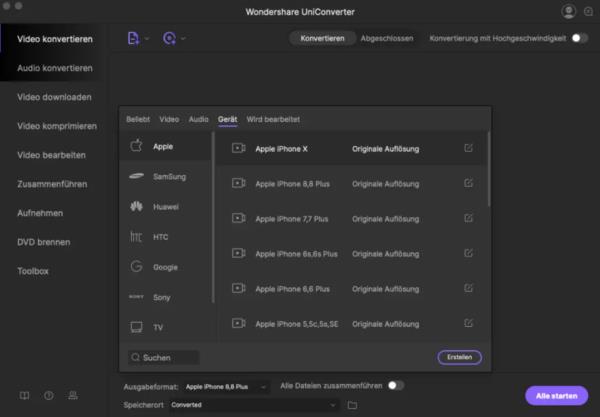Screen dimensions: 600x417
Task: Click the Erstellen button
Action: click(459, 357)
